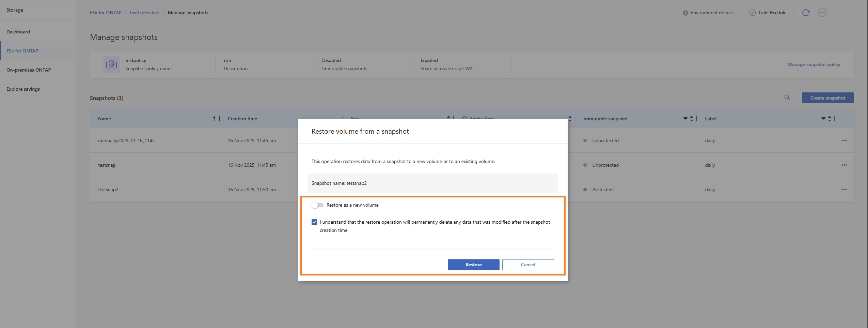This screenshot has width=868, height=328.
Task: Follow the Manage snapshot policy link
Action: pos(814,64)
